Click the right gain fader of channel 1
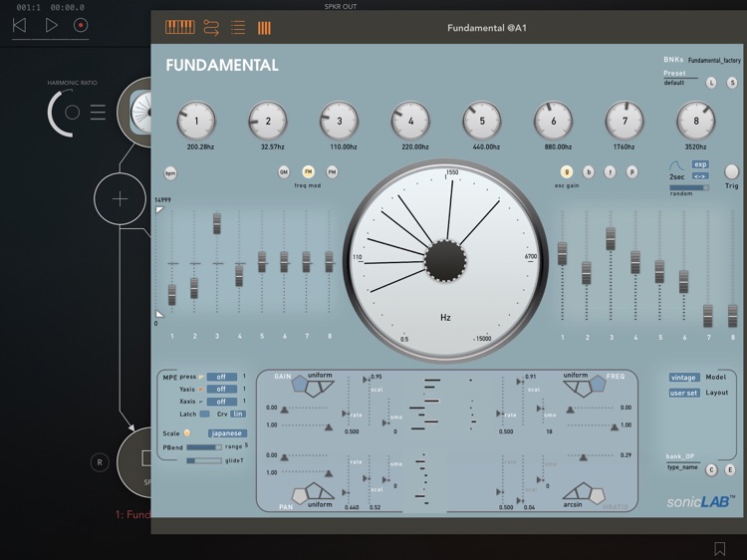This screenshot has height=560, width=747. click(x=562, y=253)
